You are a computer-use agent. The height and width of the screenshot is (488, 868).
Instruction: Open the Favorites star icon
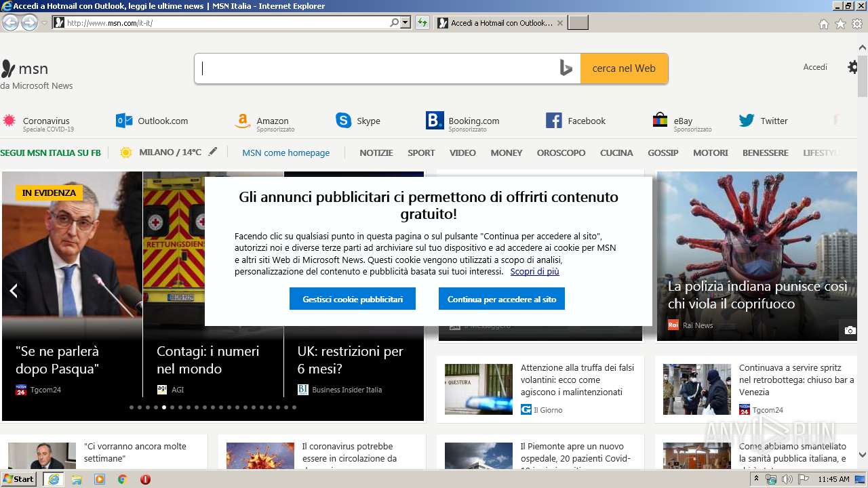[840, 24]
